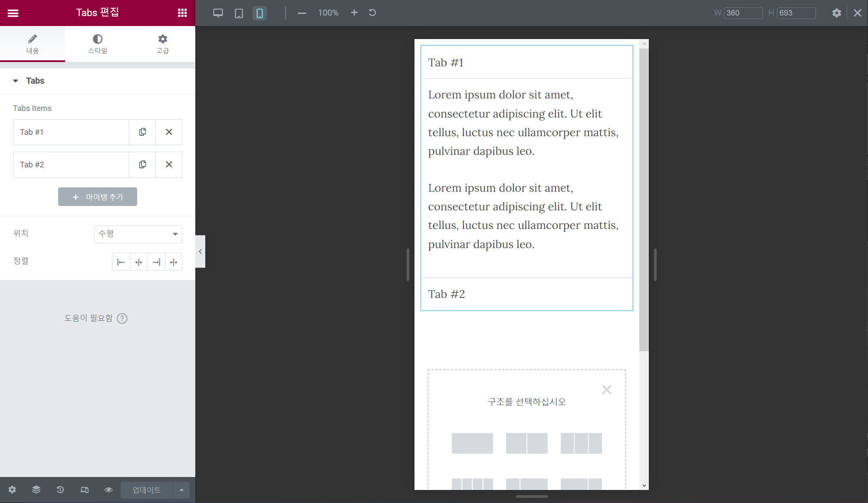868x503 pixels.
Task: Remove the Tab #2 item
Action: point(169,164)
